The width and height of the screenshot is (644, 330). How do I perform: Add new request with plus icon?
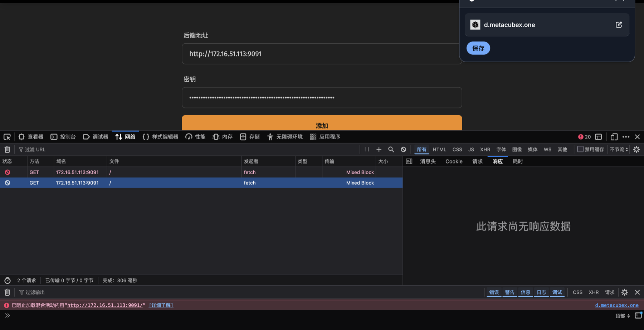tap(379, 149)
